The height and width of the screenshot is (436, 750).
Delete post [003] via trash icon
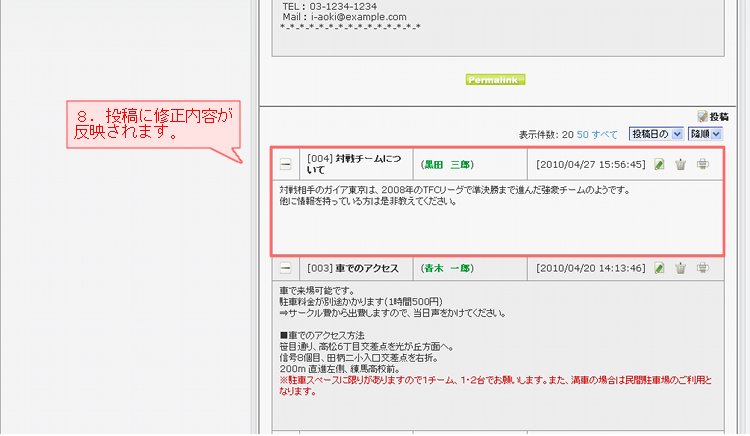680,268
